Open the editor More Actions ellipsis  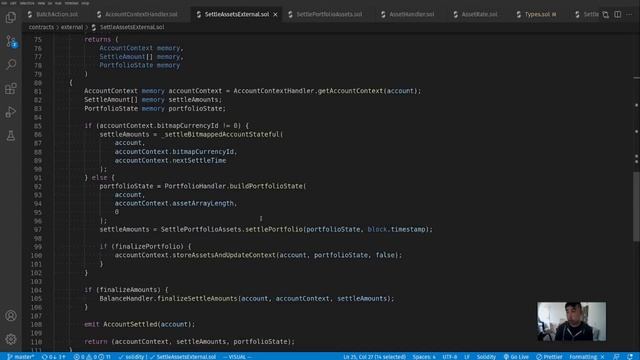point(629,14)
